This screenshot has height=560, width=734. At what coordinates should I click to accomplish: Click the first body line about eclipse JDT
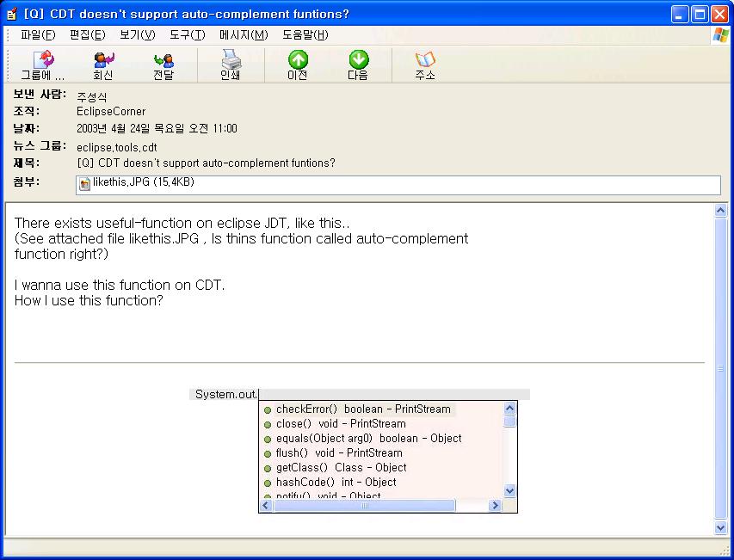[182, 223]
